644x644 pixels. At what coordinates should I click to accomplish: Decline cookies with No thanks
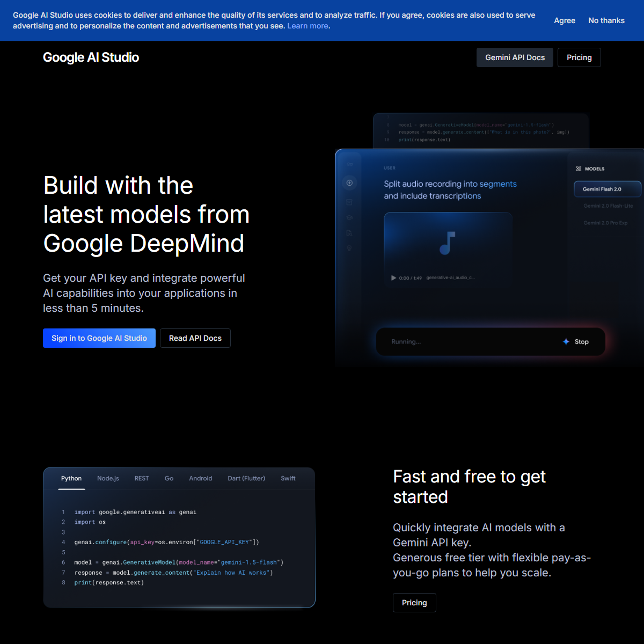606,20
